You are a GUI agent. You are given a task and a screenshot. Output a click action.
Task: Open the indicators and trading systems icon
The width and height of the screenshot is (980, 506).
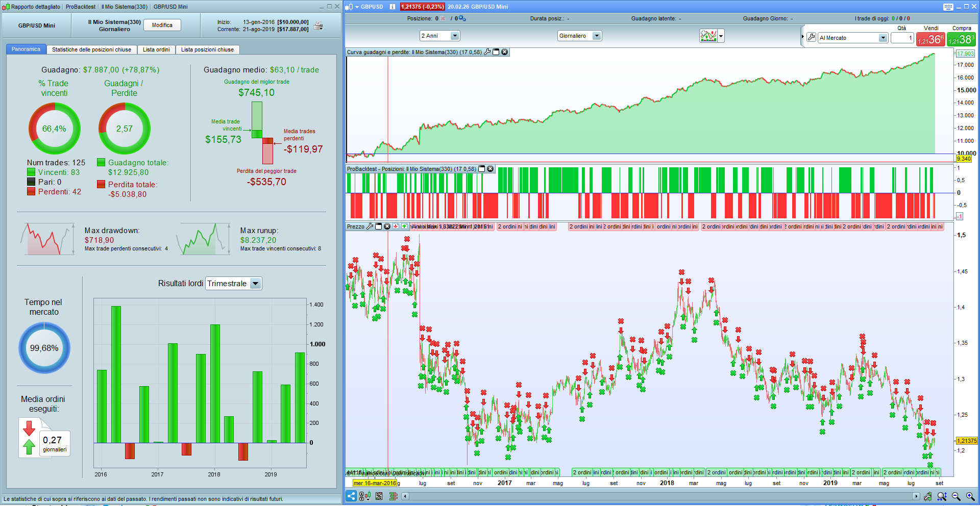(708, 36)
